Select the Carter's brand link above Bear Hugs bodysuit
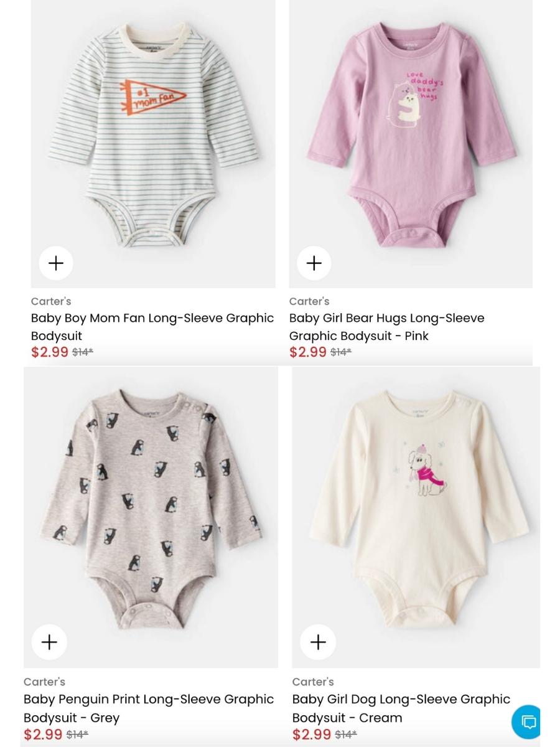This screenshot has width=560, height=747. pyautogui.click(x=309, y=301)
